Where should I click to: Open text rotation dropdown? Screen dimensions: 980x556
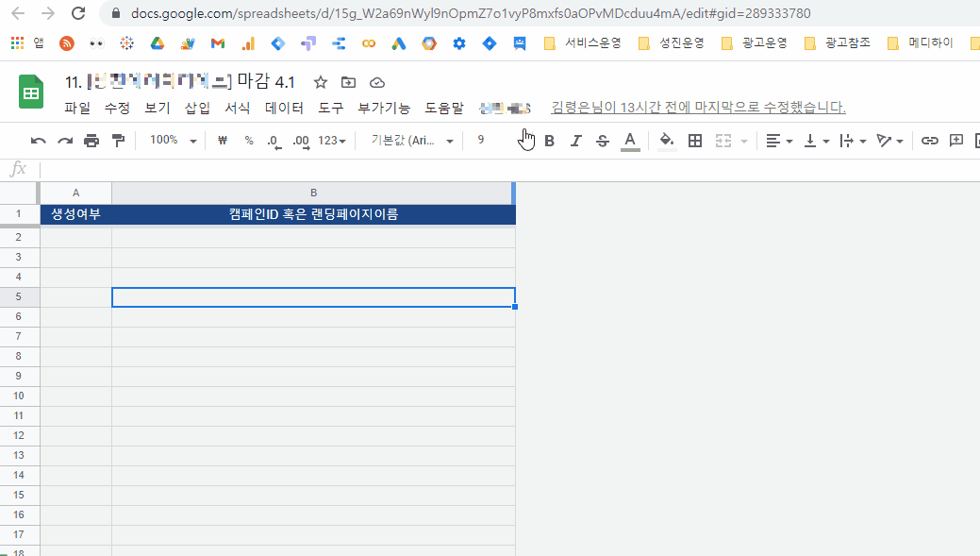(x=890, y=141)
